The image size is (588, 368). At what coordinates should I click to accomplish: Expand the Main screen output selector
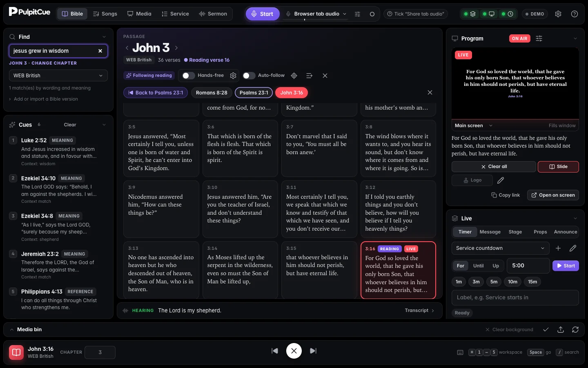point(474,126)
